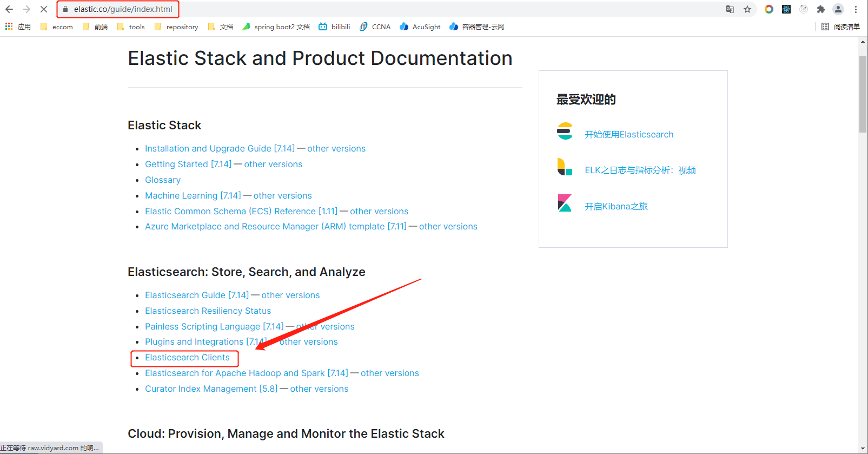Open Elastic Common Schema (ECS) Reference

click(241, 211)
